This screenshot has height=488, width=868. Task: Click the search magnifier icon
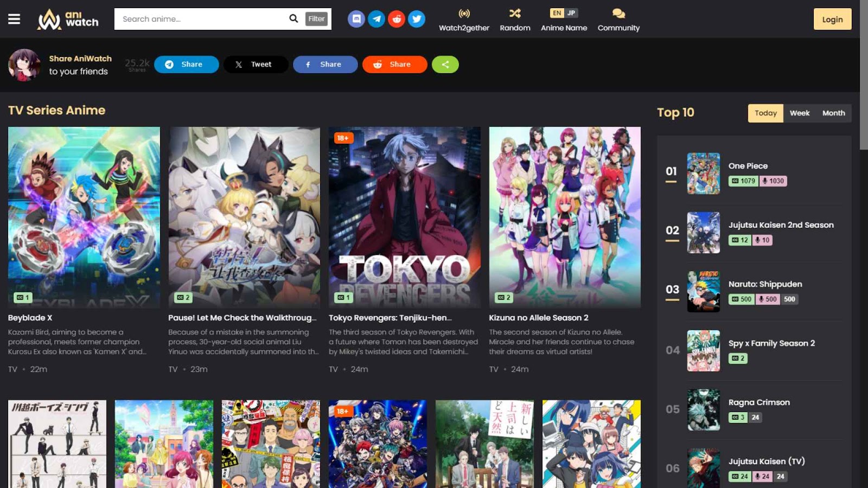tap(293, 18)
